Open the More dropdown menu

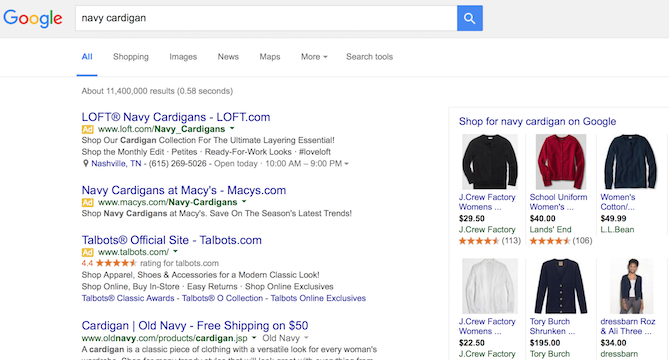click(x=314, y=57)
